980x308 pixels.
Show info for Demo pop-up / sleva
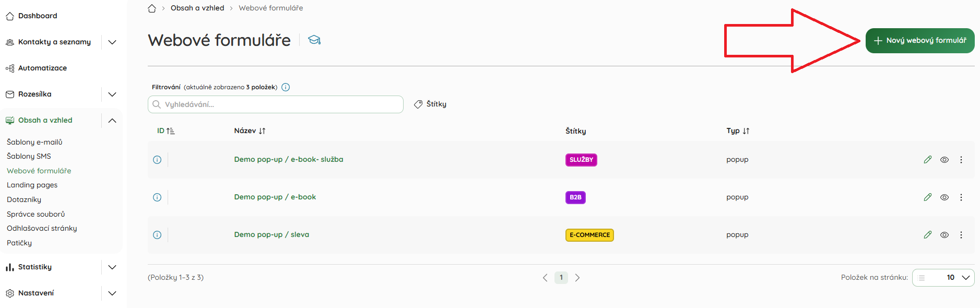[157, 235]
